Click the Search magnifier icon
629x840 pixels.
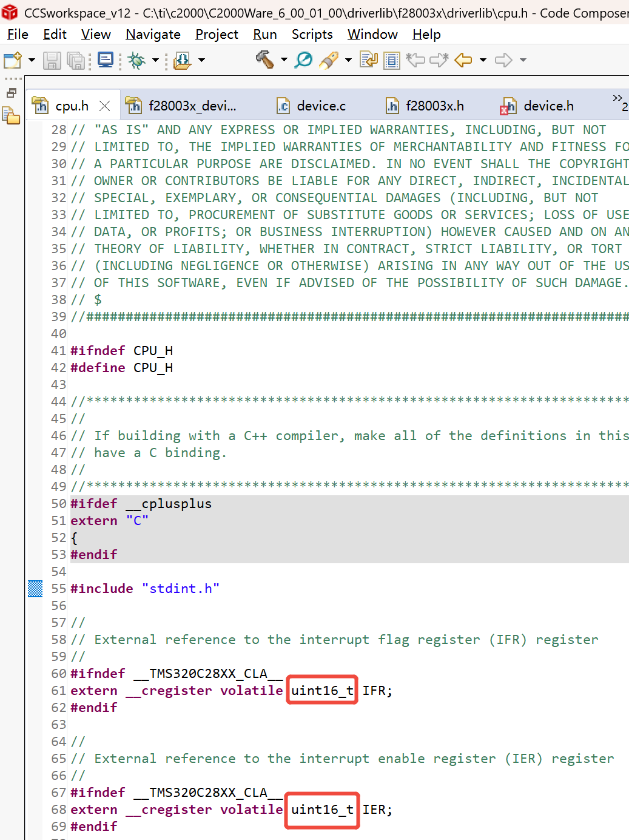coord(303,59)
